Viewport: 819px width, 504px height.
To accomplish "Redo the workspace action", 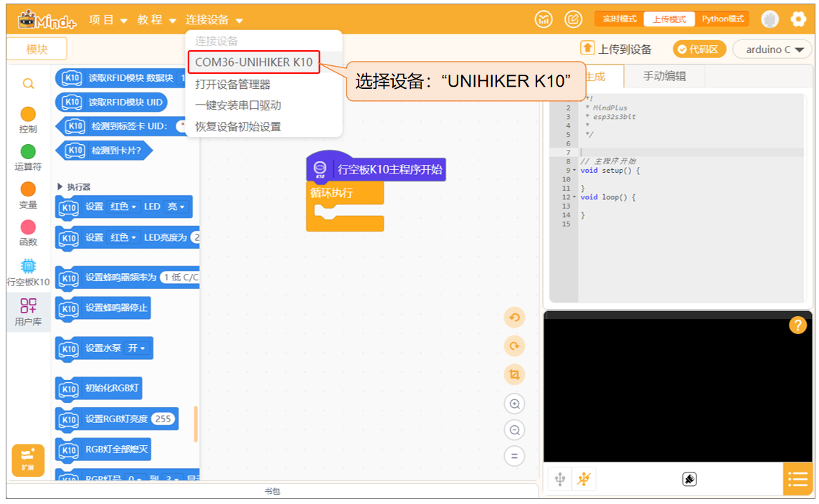I will (x=514, y=346).
